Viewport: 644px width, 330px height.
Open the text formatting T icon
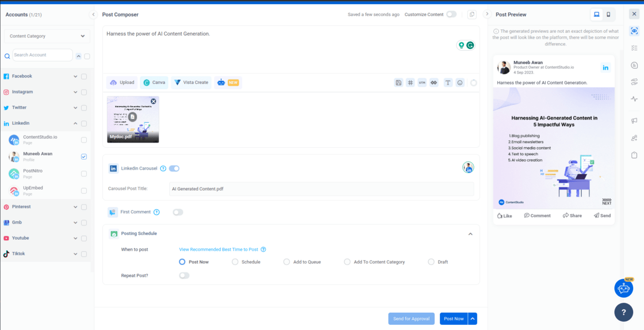click(x=448, y=83)
